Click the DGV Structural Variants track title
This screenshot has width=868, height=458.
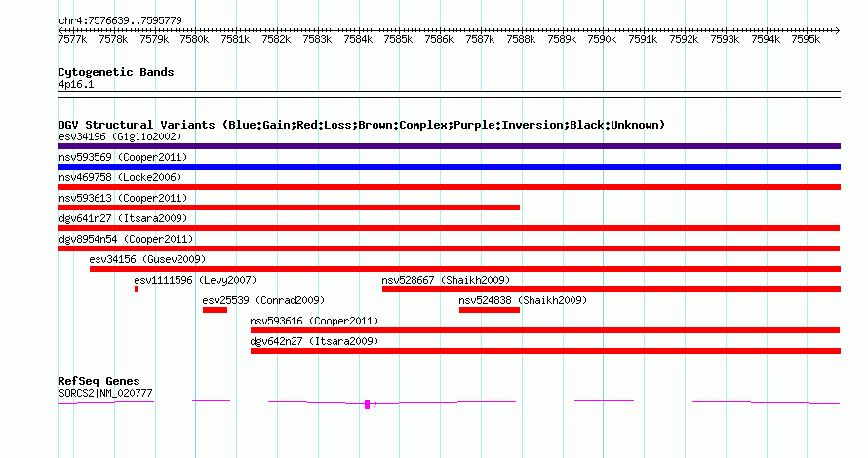[x=362, y=125]
